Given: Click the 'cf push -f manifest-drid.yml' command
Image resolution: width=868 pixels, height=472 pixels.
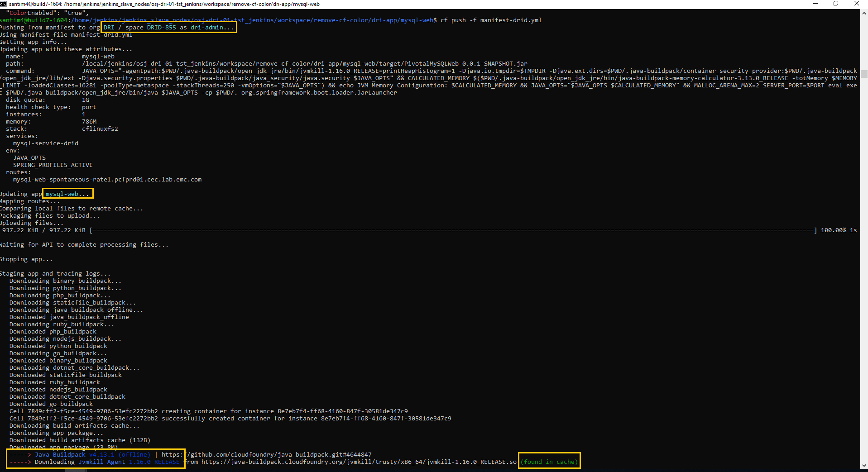Looking at the screenshot, I should (x=491, y=20).
